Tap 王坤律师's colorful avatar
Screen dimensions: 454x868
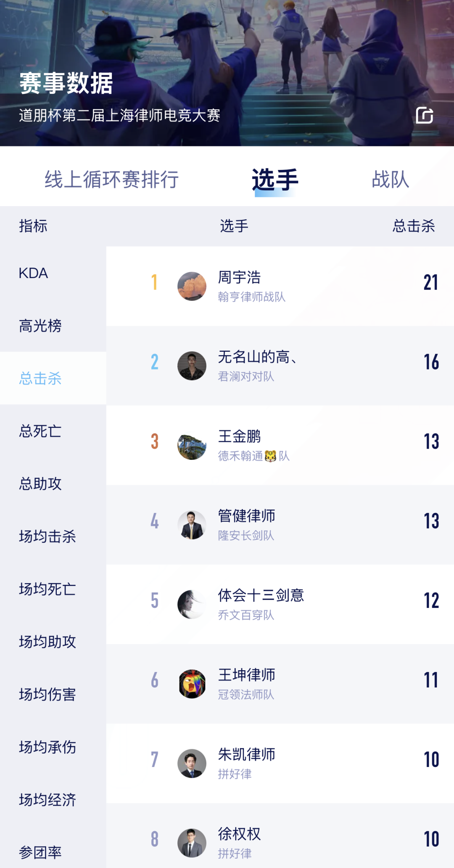[x=192, y=684]
